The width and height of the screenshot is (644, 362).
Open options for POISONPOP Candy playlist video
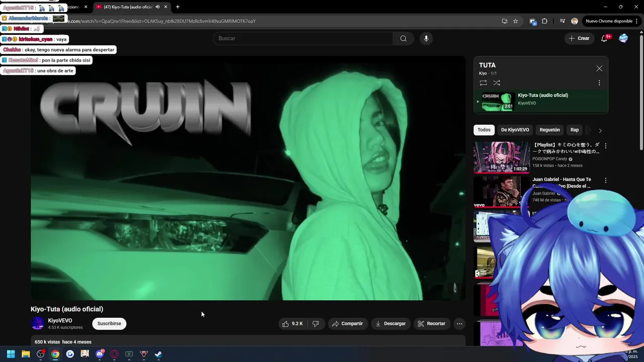(x=606, y=146)
